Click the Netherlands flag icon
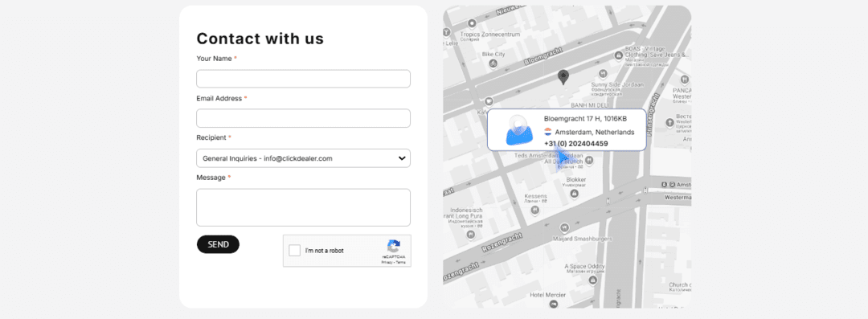The image size is (868, 319). (547, 132)
